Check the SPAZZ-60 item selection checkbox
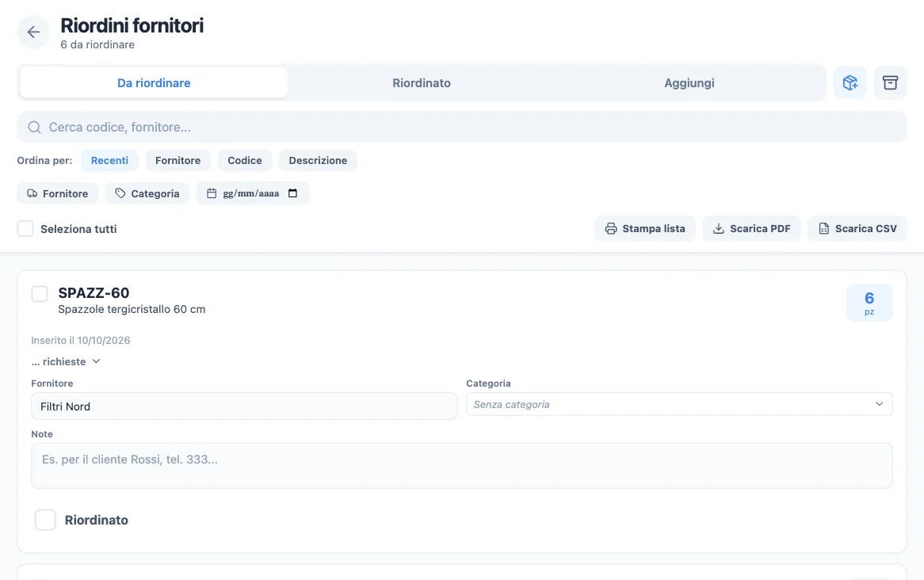Viewport: 924px width, 580px height. point(40,293)
